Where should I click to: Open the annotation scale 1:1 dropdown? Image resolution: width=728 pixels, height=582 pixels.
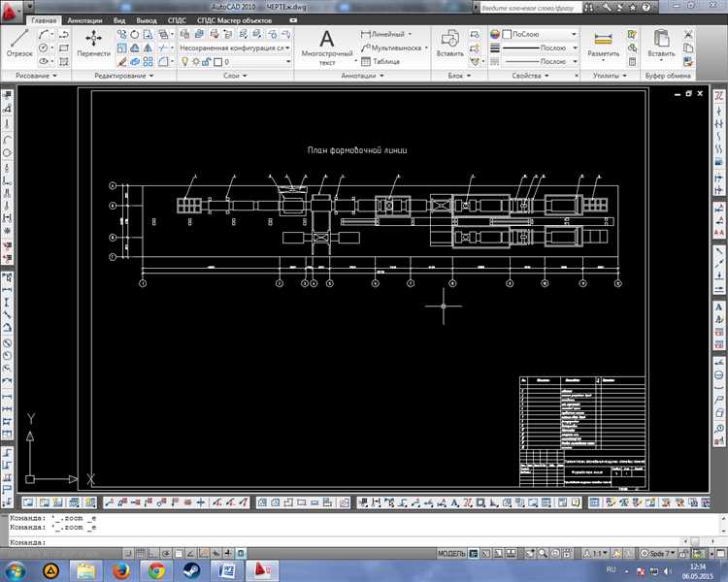click(x=596, y=554)
